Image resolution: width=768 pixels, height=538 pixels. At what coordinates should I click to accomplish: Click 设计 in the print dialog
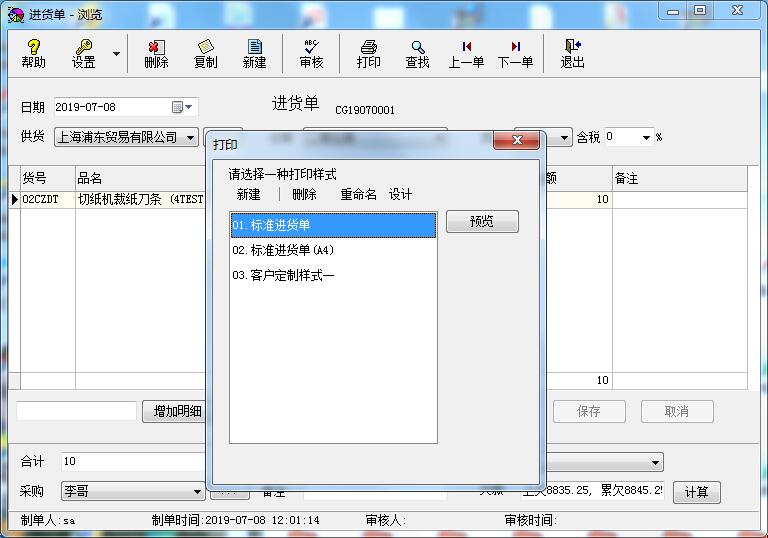tap(400, 194)
